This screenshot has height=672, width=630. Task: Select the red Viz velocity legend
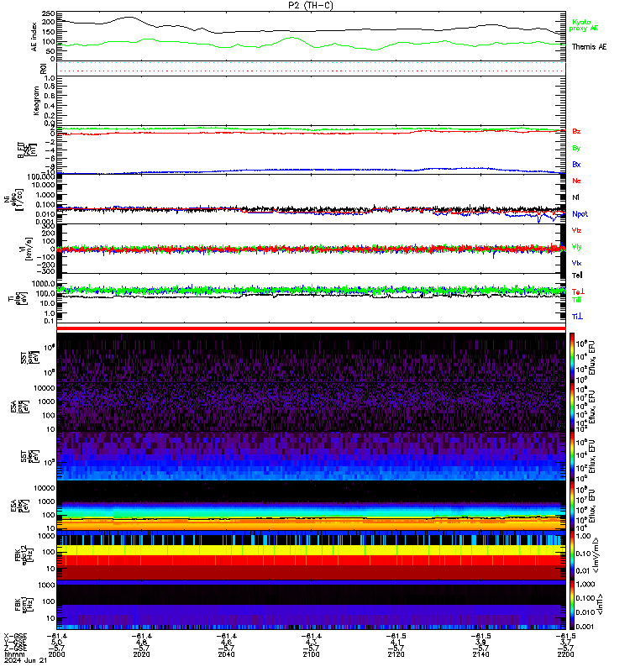576,230
